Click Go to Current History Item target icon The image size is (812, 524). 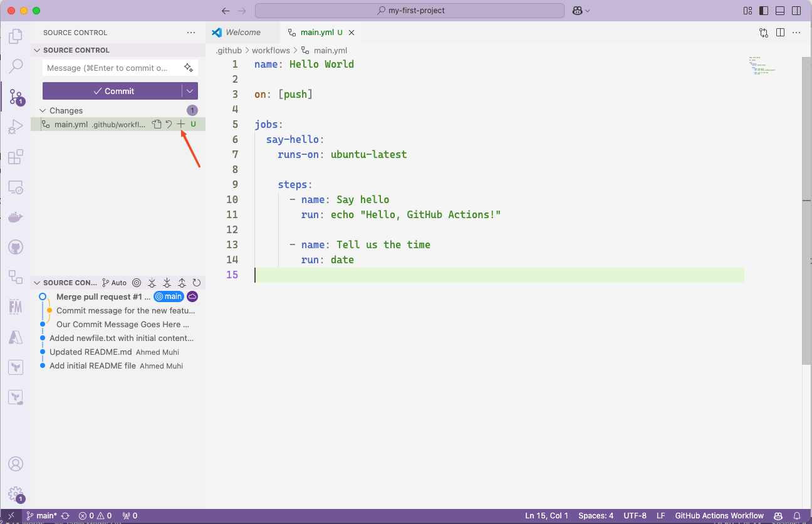pos(137,283)
